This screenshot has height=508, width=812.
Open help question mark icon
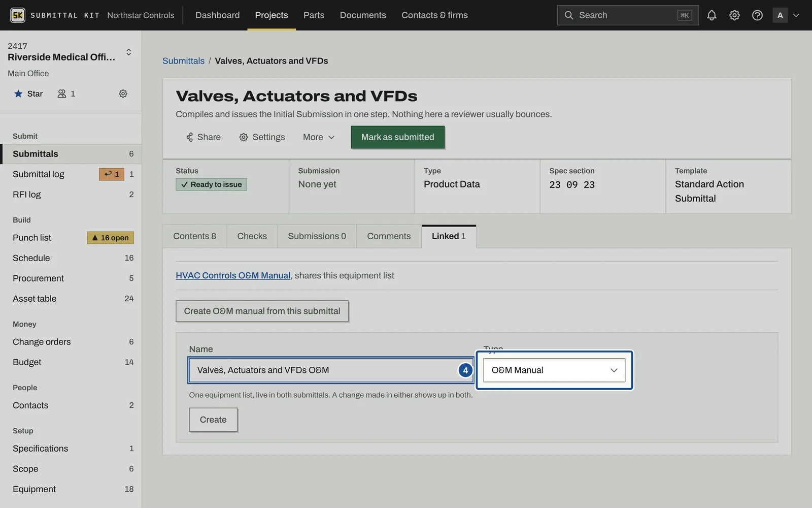point(757,15)
